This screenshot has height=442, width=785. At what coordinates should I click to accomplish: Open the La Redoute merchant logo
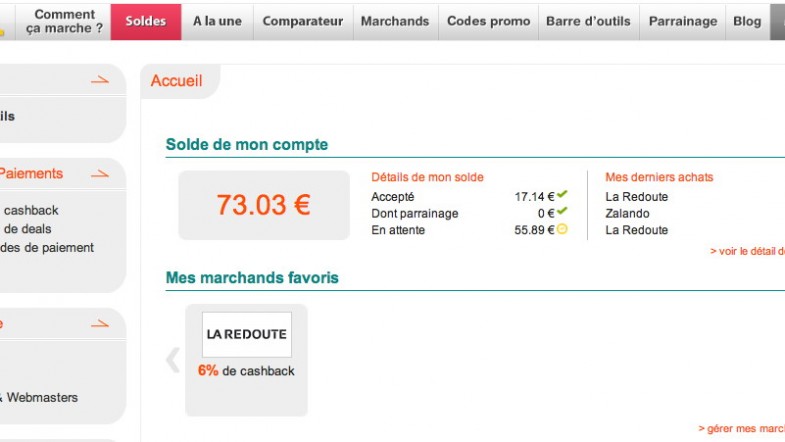[x=247, y=334]
